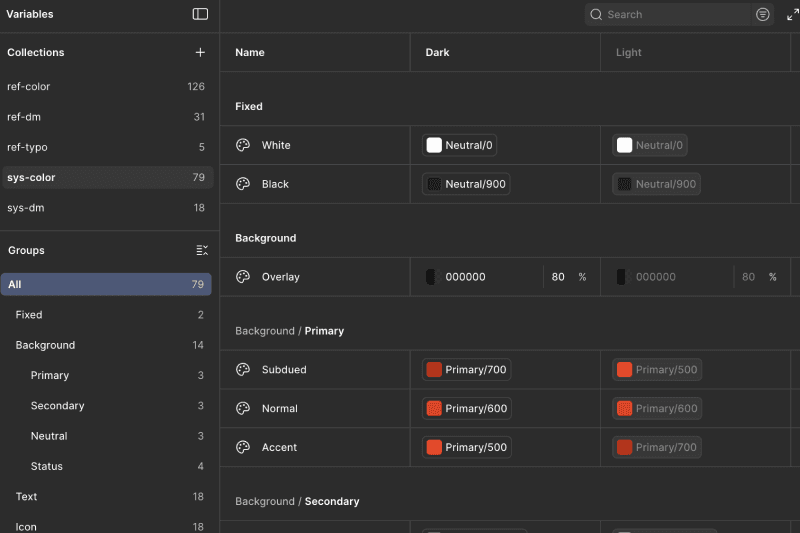Click palette icon of Accent variable

tap(243, 447)
